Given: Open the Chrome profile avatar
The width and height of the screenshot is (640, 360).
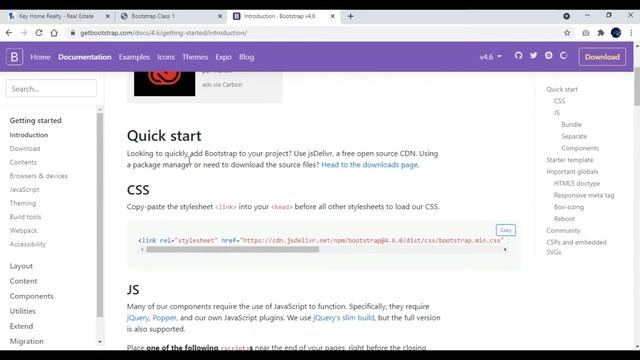Looking at the screenshot, I should pyautogui.click(x=616, y=33).
